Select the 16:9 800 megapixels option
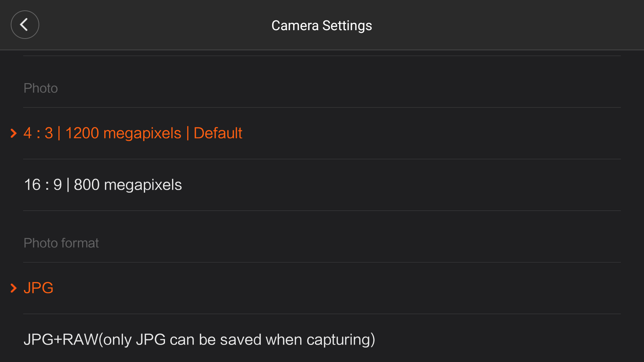This screenshot has width=644, height=362. (103, 185)
